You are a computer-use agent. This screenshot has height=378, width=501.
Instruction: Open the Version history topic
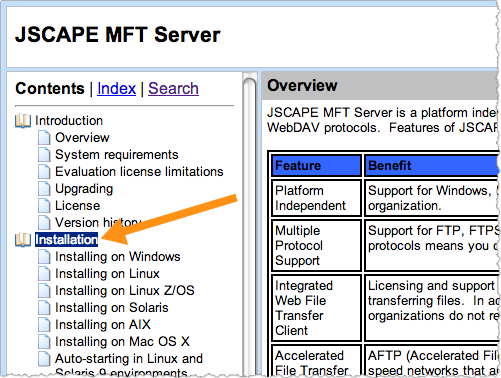tap(98, 222)
